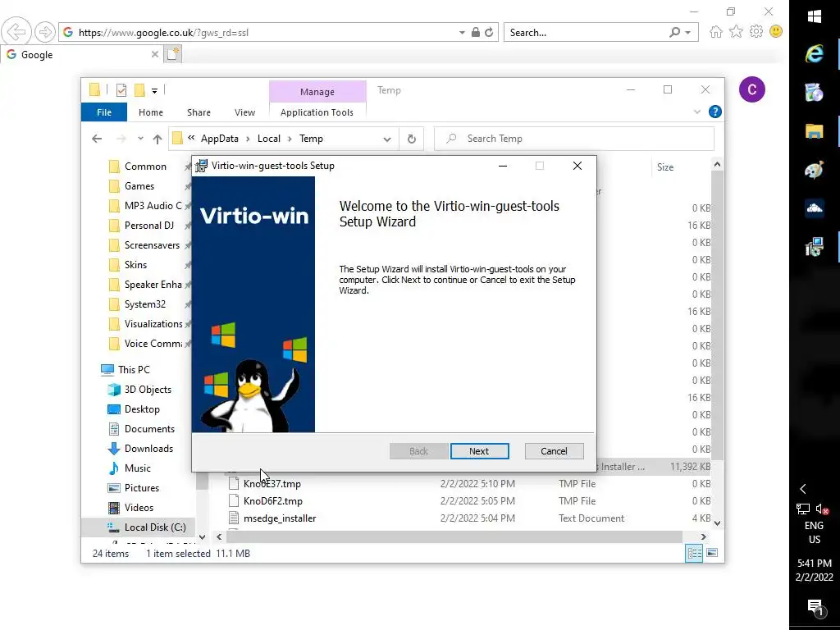The width and height of the screenshot is (840, 630).
Task: Click the smiley feedback icon in Internet Explorer
Action: point(776,32)
